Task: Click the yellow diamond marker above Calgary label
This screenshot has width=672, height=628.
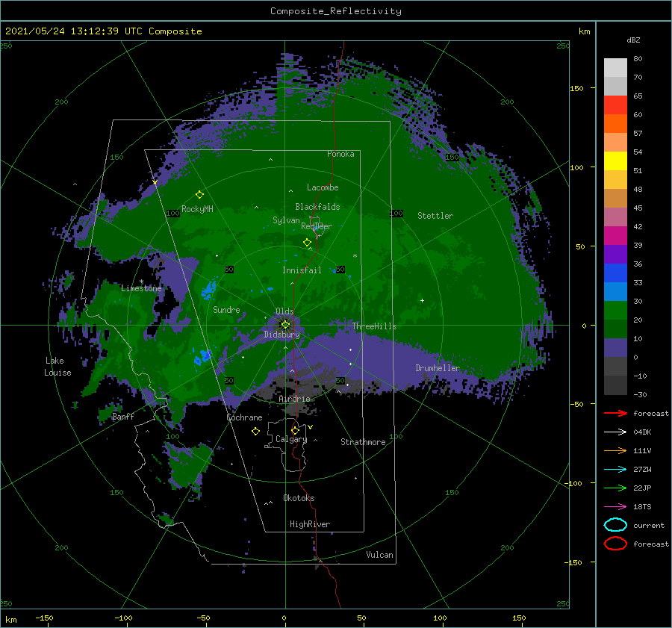Action: coord(295,430)
